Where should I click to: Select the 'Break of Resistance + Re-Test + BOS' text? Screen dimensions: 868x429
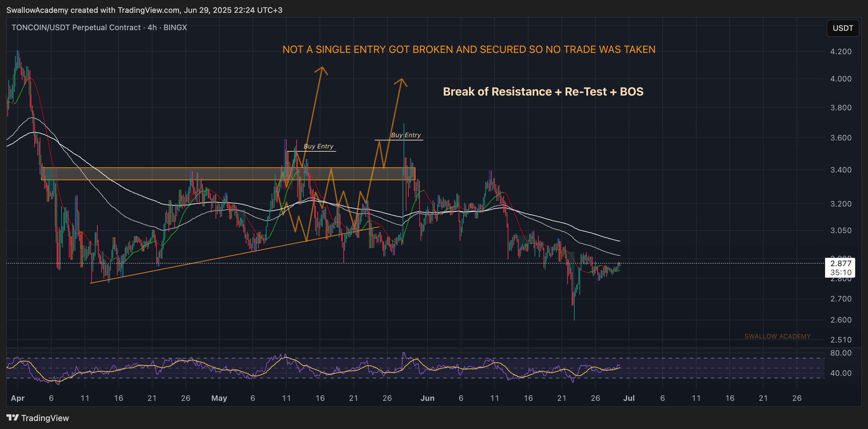(543, 91)
